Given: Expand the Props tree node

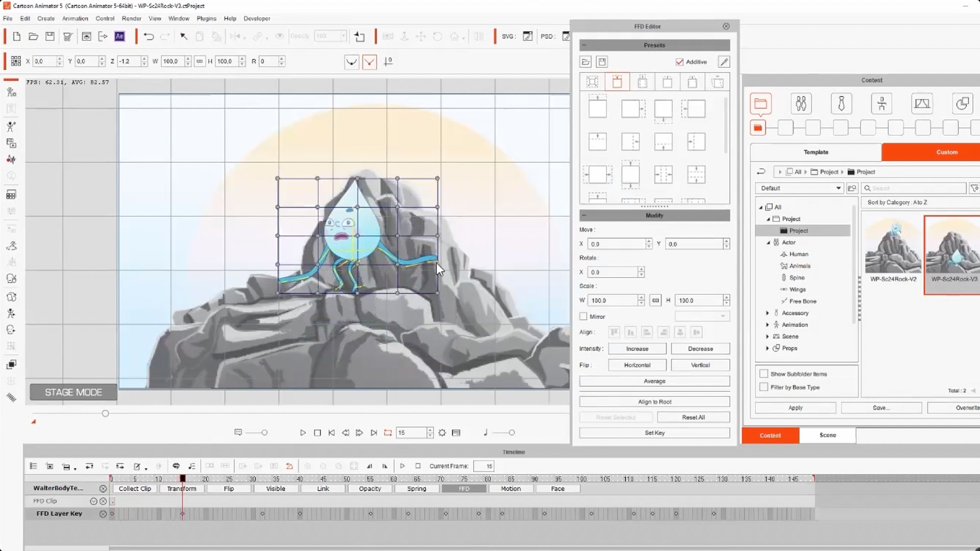Looking at the screenshot, I should pos(767,348).
